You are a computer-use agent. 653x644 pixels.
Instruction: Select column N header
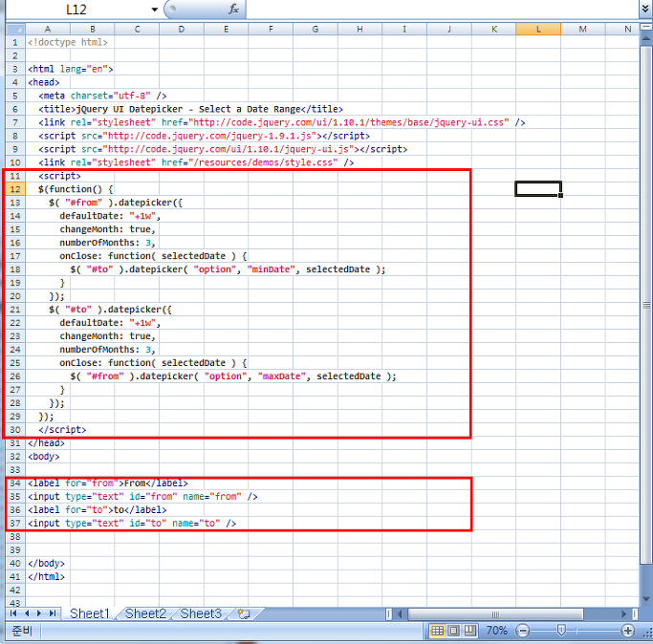point(622,29)
